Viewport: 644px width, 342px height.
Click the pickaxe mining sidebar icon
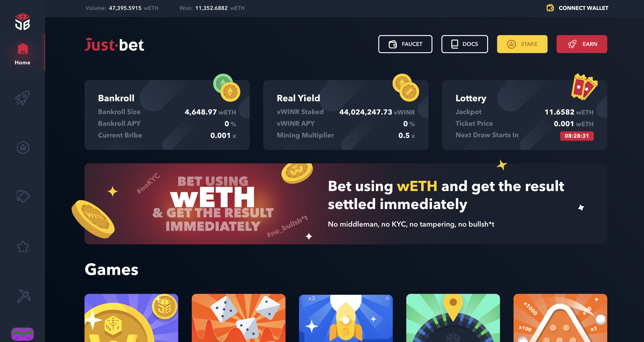click(23, 296)
